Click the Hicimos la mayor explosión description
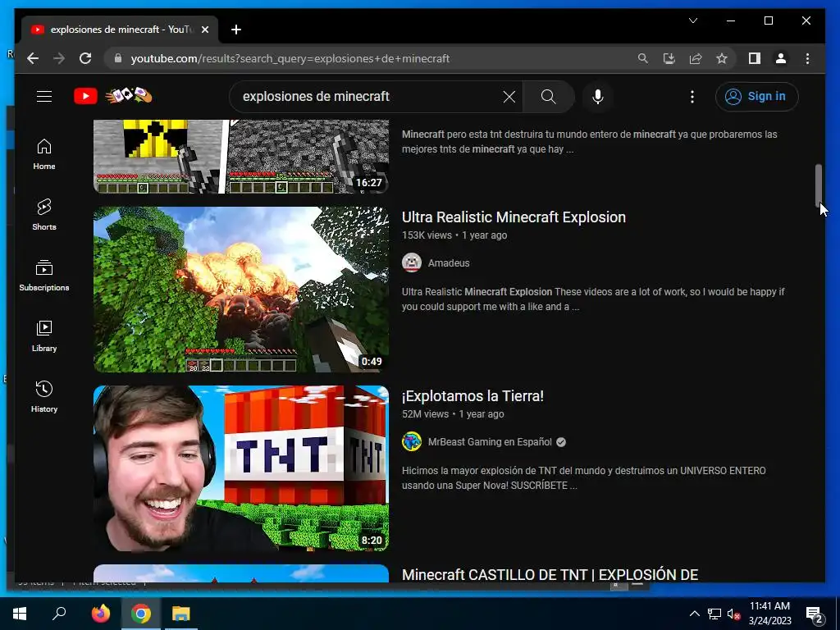 click(x=584, y=478)
